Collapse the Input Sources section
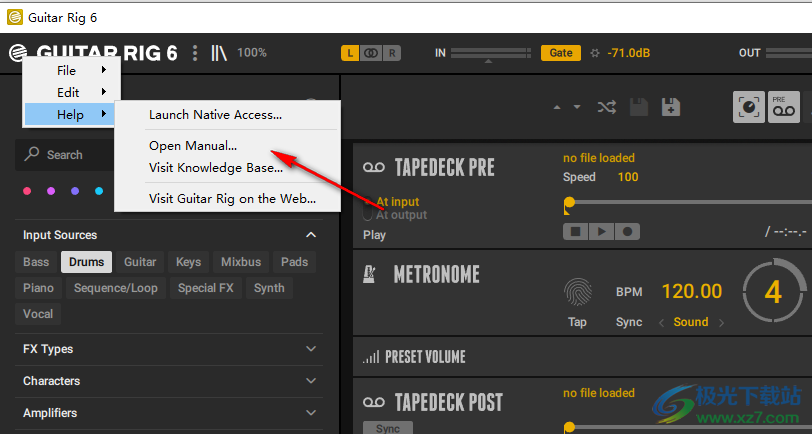 pos(311,235)
